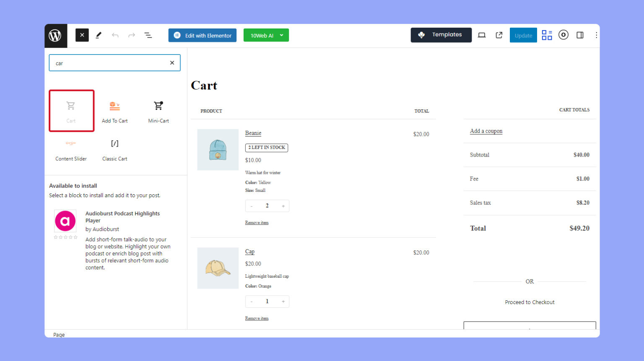
Task: Click the Add a coupon link
Action: point(486,131)
